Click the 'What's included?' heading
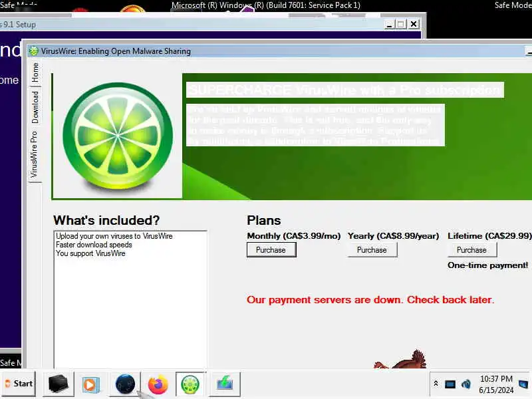This screenshot has height=399, width=532. [x=106, y=220]
